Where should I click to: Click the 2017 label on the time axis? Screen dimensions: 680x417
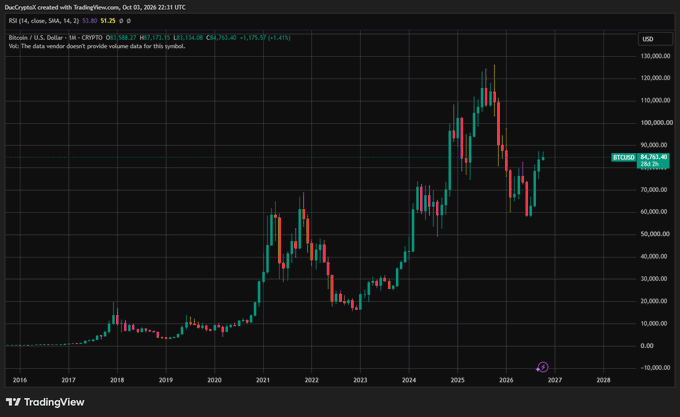69,380
